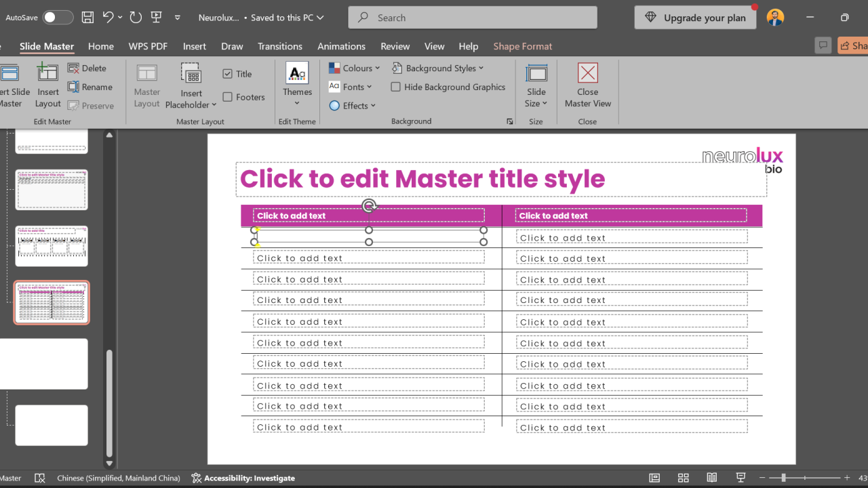
Task: Open the Themes gallery
Action: coord(297,85)
